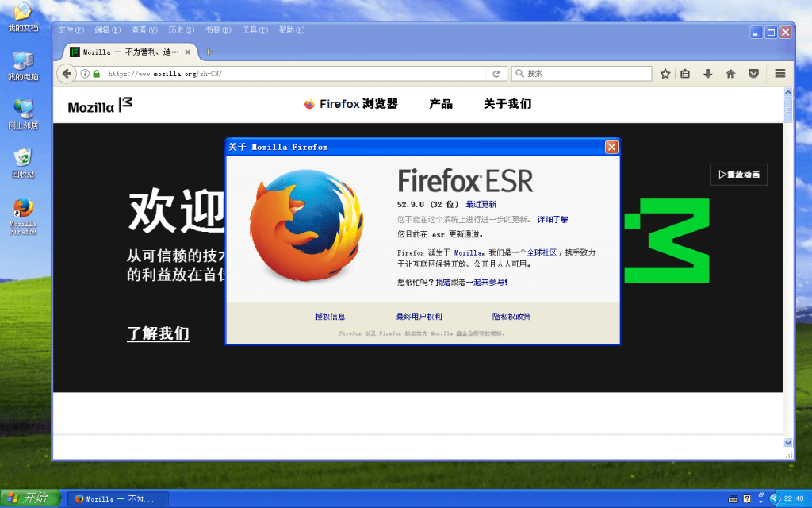Image resolution: width=812 pixels, height=508 pixels.
Task: Click the 捐赠 link
Action: (442, 283)
